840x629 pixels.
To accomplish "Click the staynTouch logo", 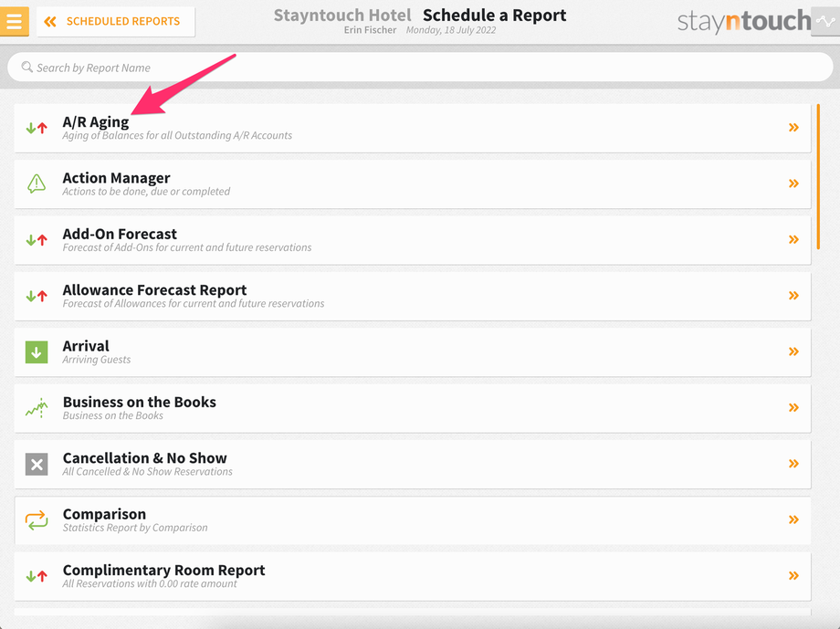I will [x=744, y=21].
